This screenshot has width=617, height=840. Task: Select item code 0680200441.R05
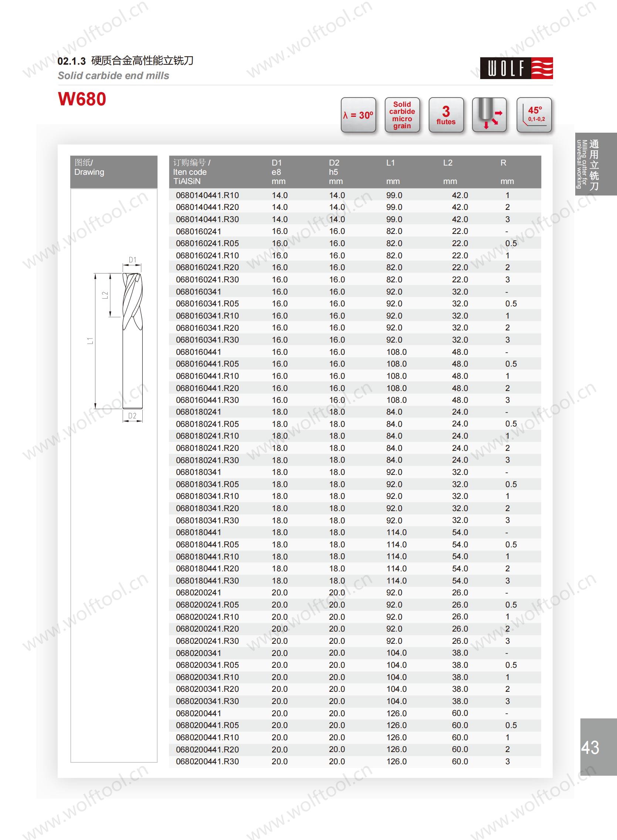pos(207,725)
